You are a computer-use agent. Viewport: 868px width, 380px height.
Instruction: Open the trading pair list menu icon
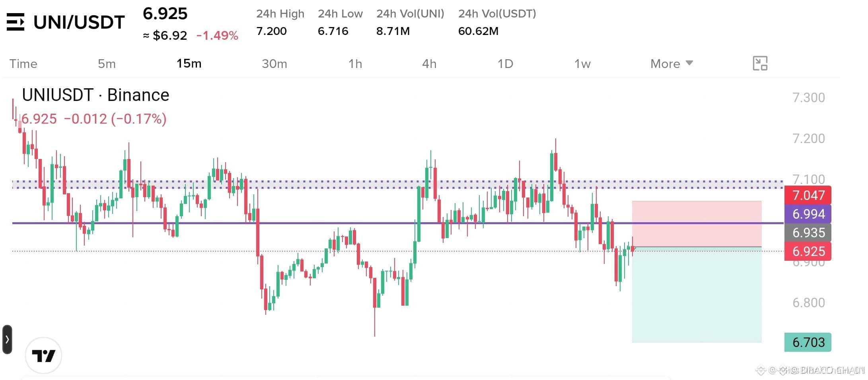16,22
